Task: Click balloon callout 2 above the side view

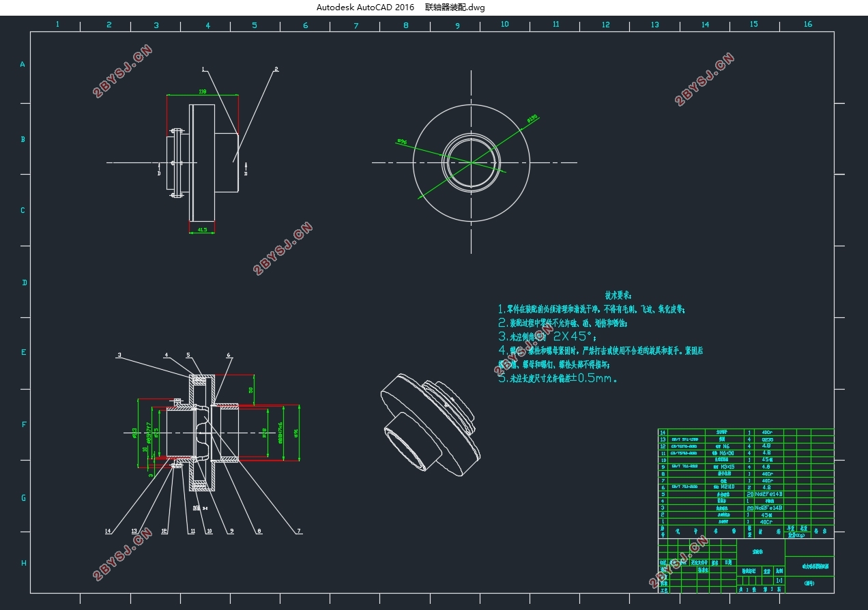Action: 276,68
